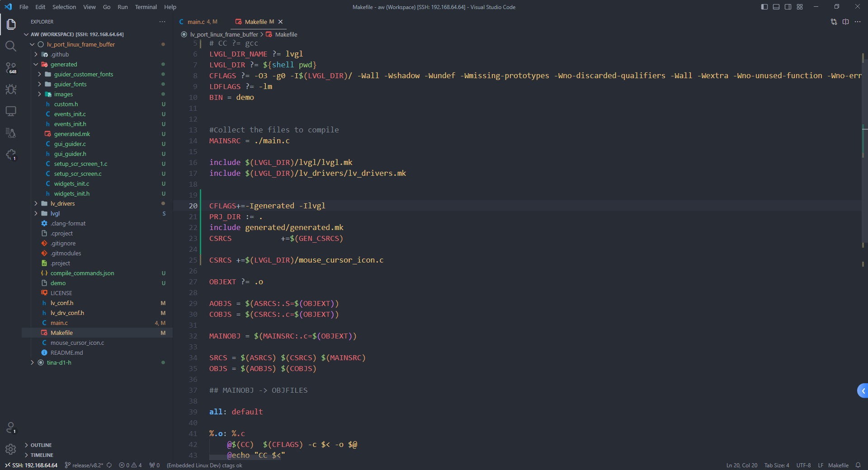Screen dimensions: 868x470
Task: Open Accounts menu in activity bar
Action: pos(11,428)
